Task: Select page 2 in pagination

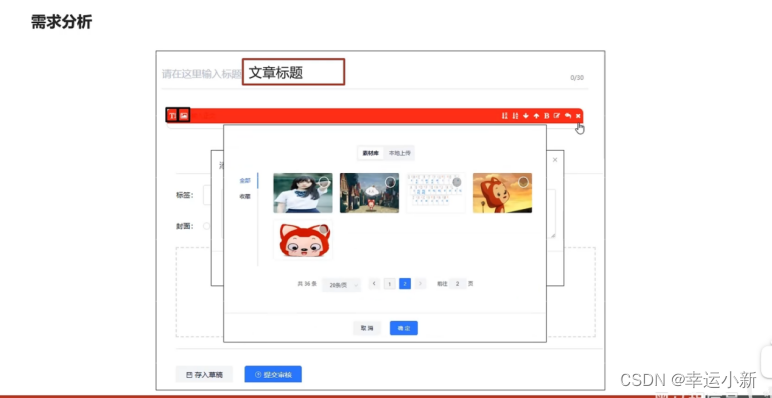Action: click(405, 284)
